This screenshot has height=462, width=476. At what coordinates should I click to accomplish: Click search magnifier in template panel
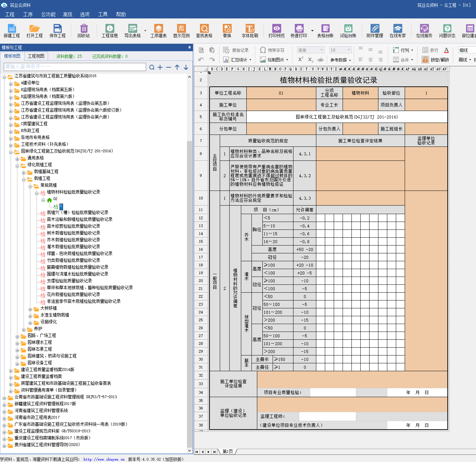pos(152,67)
